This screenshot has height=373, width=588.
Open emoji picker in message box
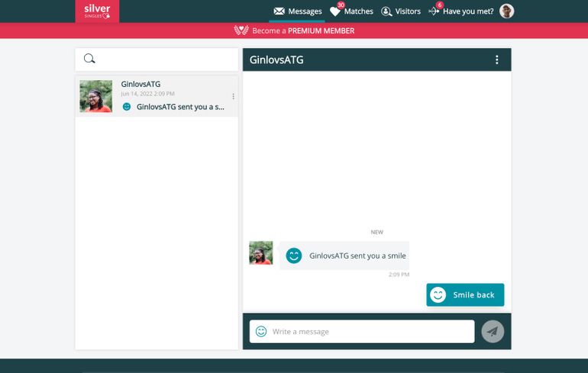click(x=261, y=332)
